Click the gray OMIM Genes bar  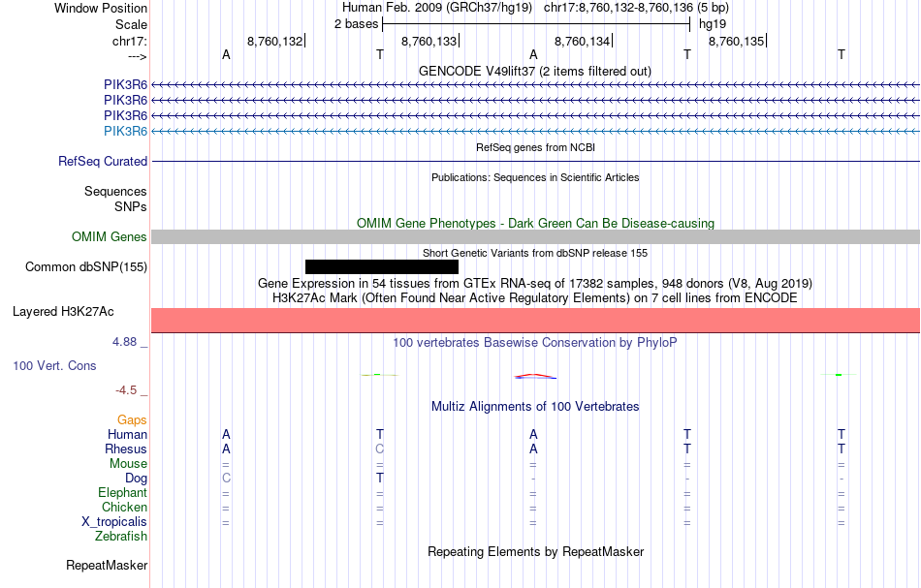[536, 236]
